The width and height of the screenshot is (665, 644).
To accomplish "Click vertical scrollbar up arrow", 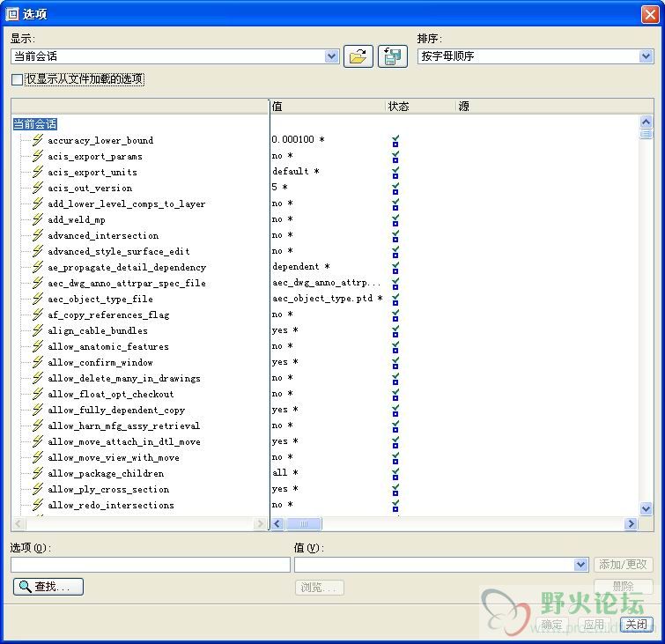I will 646,122.
